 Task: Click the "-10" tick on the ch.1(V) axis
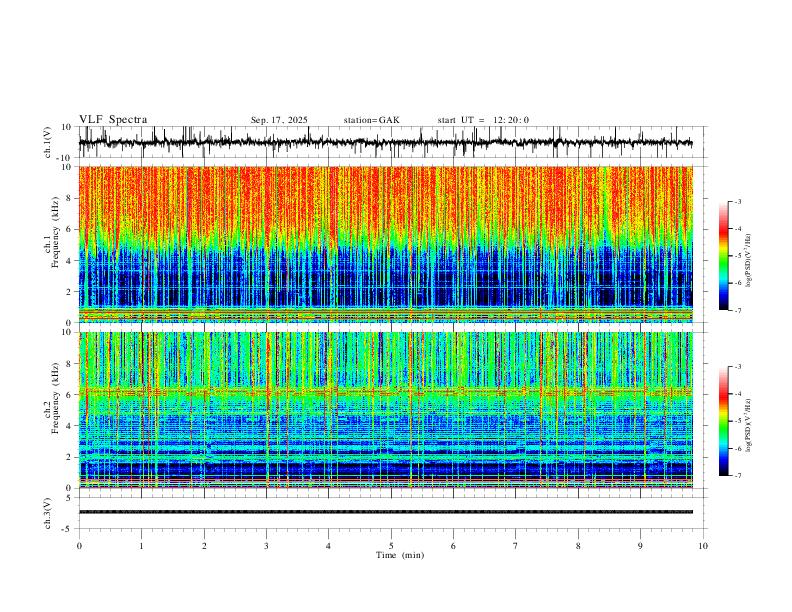65,158
